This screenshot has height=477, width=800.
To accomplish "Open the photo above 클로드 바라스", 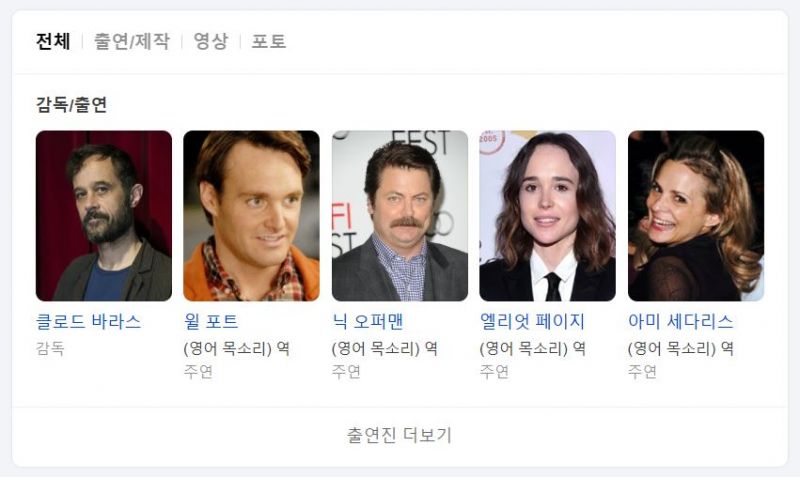I will click(104, 216).
